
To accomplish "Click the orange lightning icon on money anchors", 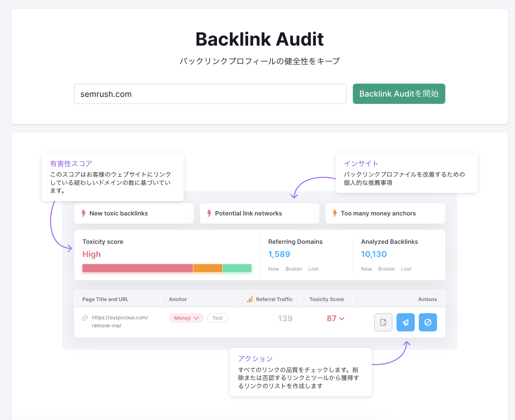I will pos(335,213).
